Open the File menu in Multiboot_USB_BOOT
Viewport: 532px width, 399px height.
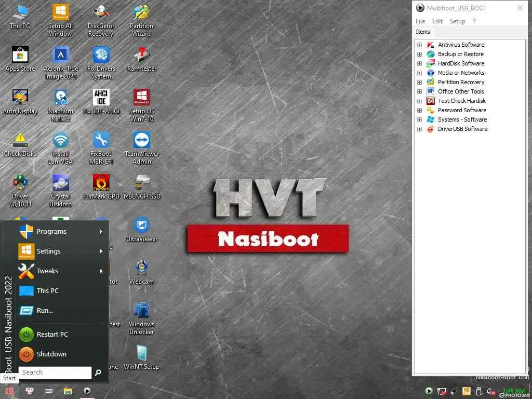[x=420, y=21]
